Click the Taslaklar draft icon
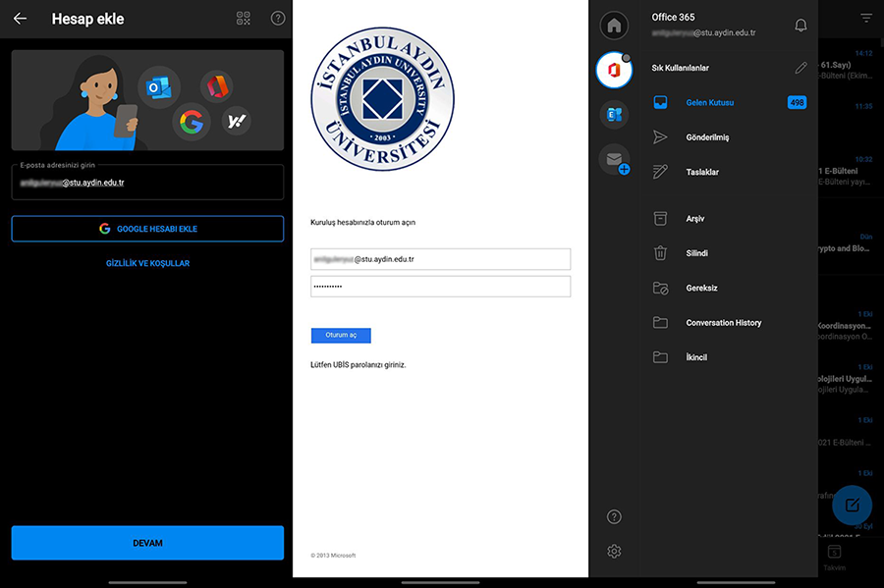This screenshot has height=588, width=884. coord(660,172)
